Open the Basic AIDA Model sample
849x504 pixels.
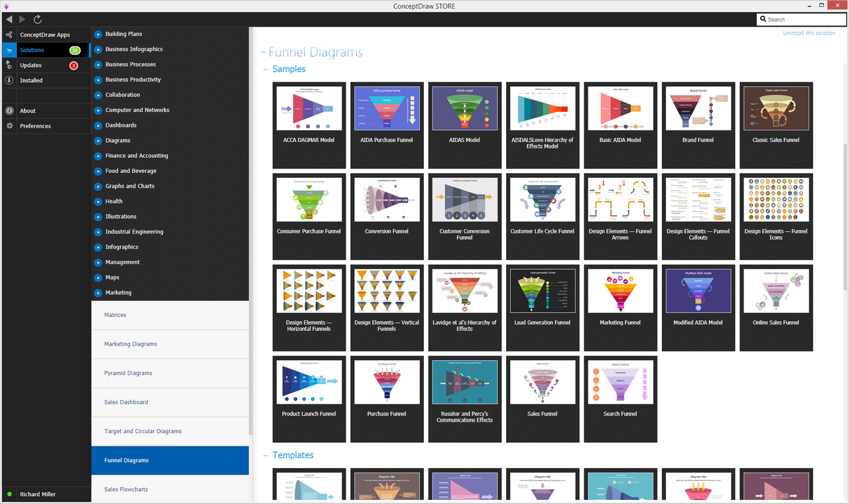click(x=620, y=125)
